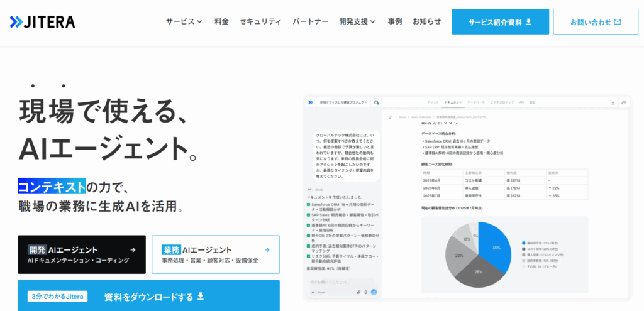This screenshot has height=311, width=644.
Task: Switch to 設定 tab in demo preview
Action: pos(532,102)
